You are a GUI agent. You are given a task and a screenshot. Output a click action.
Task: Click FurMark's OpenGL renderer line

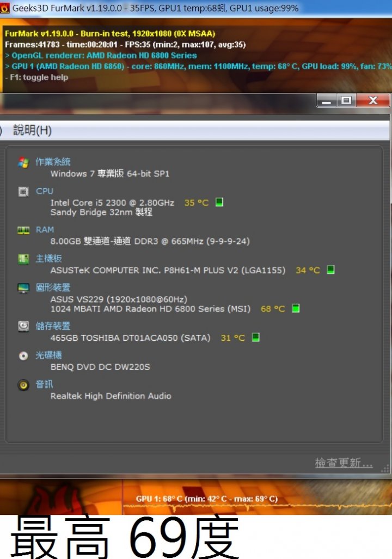pyautogui.click(x=101, y=56)
